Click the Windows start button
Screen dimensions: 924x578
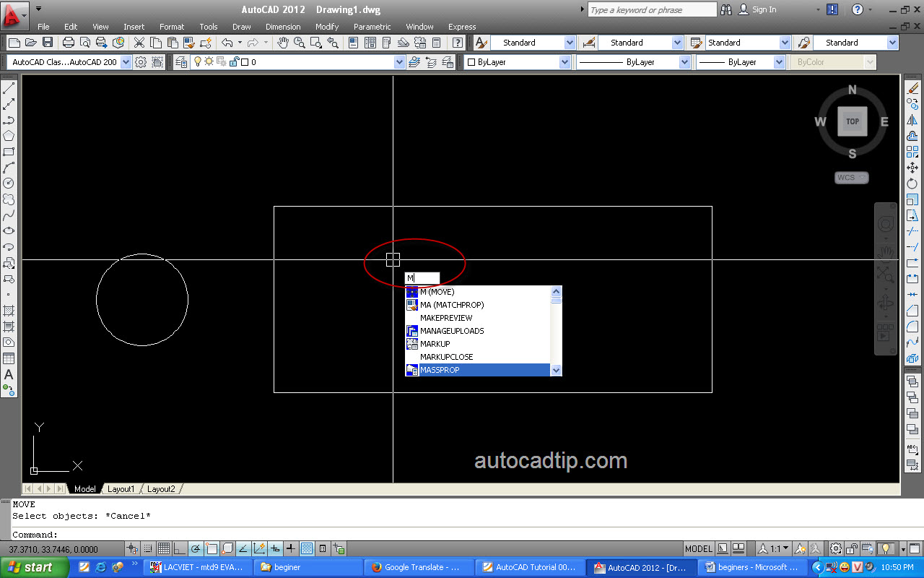[35, 567]
